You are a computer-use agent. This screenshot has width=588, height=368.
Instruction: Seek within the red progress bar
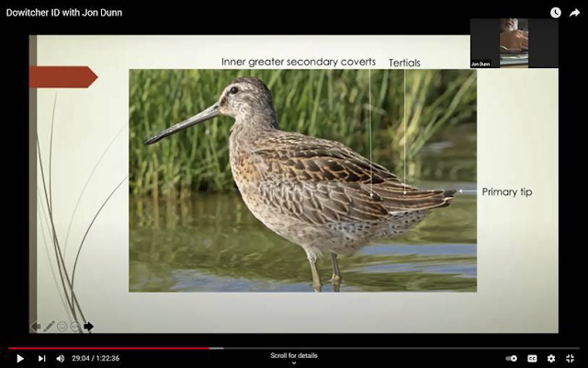click(x=108, y=348)
